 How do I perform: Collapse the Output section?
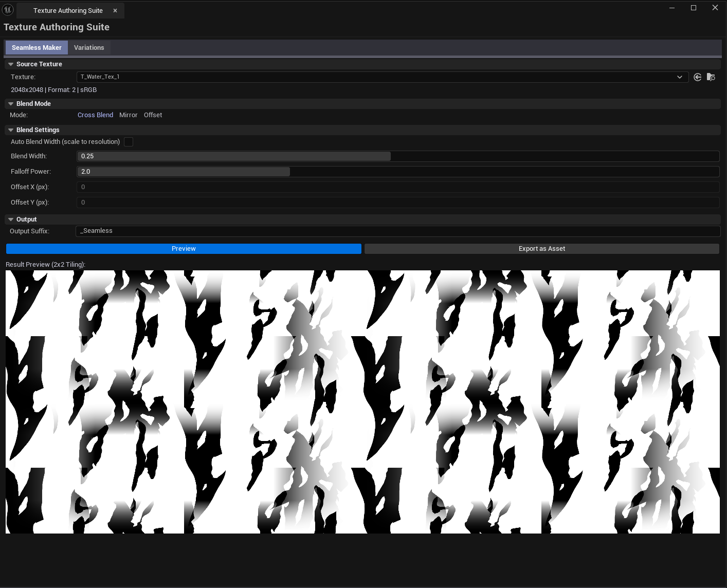(x=11, y=219)
